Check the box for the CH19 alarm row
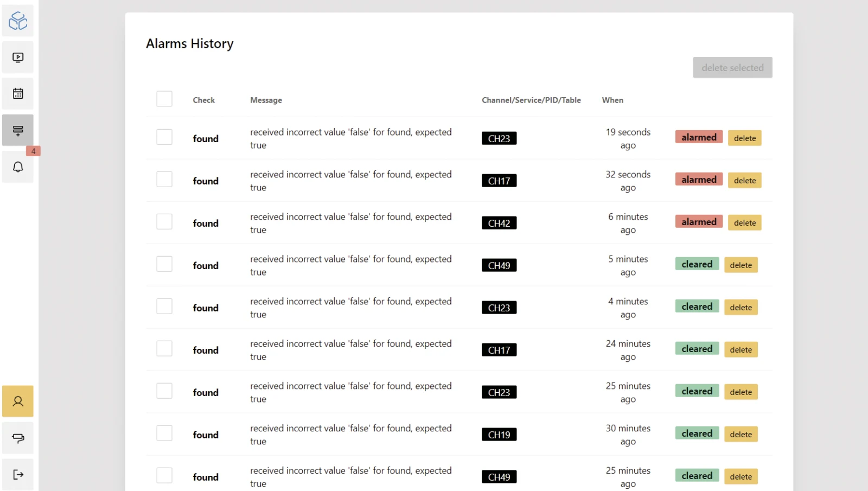This screenshot has width=868, height=491. [164, 433]
